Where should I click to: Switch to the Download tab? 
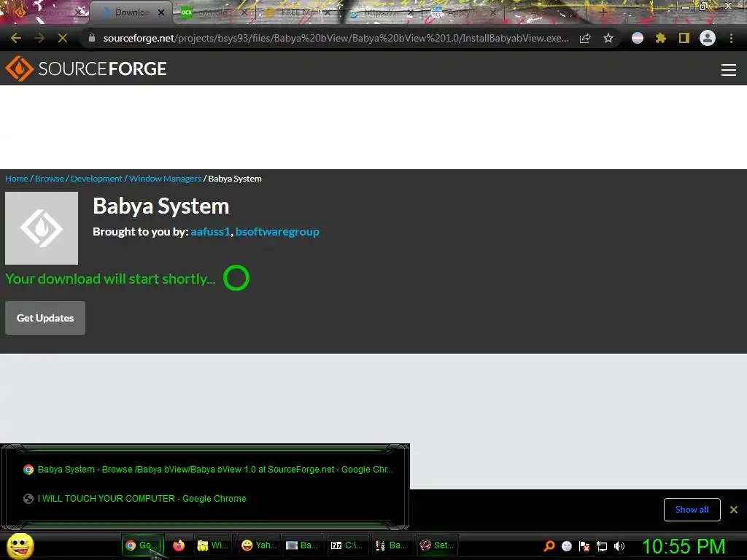tap(131, 12)
